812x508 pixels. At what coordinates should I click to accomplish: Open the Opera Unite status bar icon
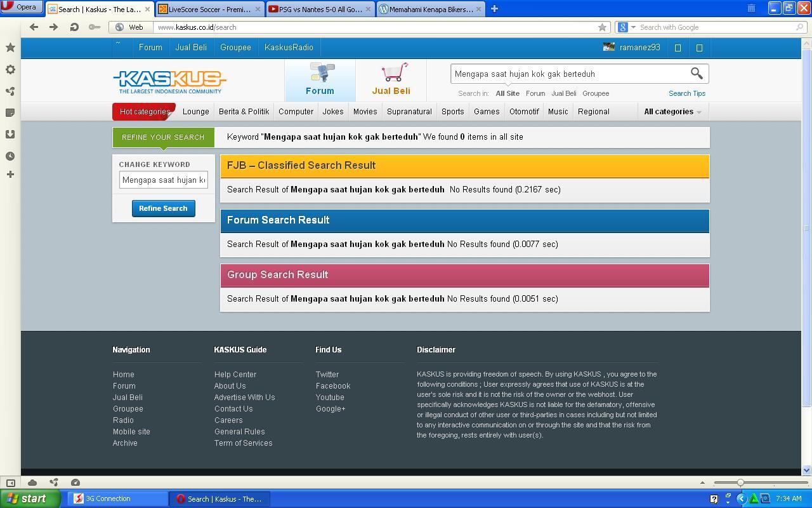pos(54,483)
